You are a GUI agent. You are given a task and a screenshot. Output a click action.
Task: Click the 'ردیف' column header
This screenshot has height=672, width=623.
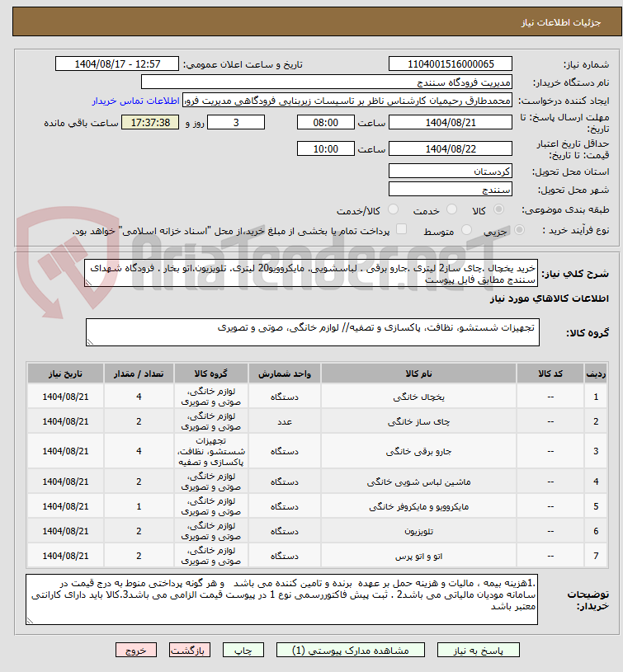click(596, 374)
